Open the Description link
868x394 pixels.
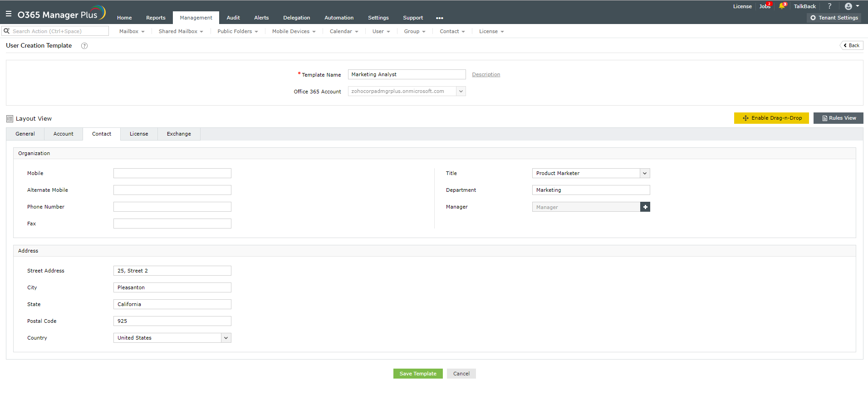[486, 75]
